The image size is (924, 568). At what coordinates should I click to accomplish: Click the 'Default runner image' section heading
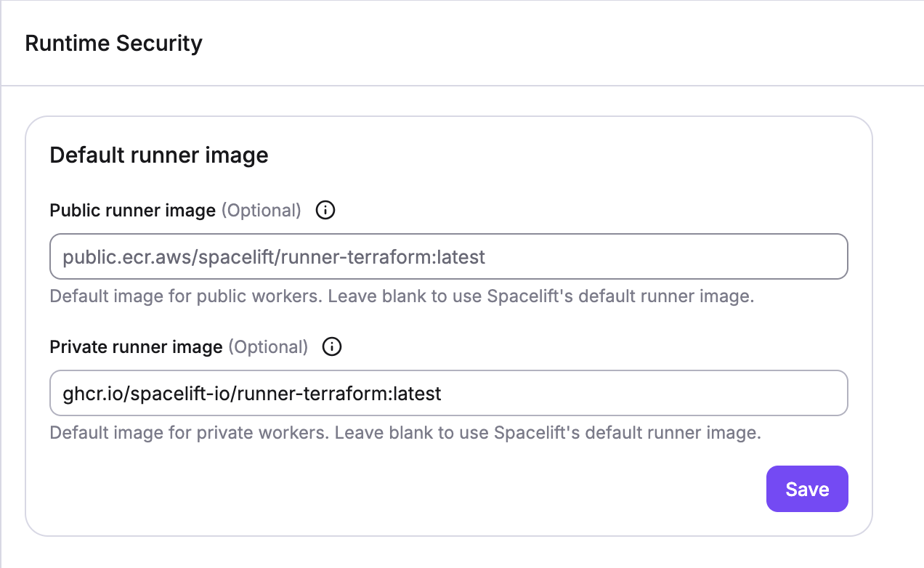pyautogui.click(x=159, y=155)
